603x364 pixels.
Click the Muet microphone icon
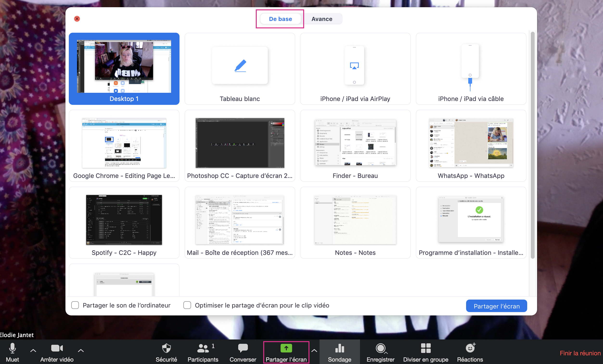tap(12, 348)
